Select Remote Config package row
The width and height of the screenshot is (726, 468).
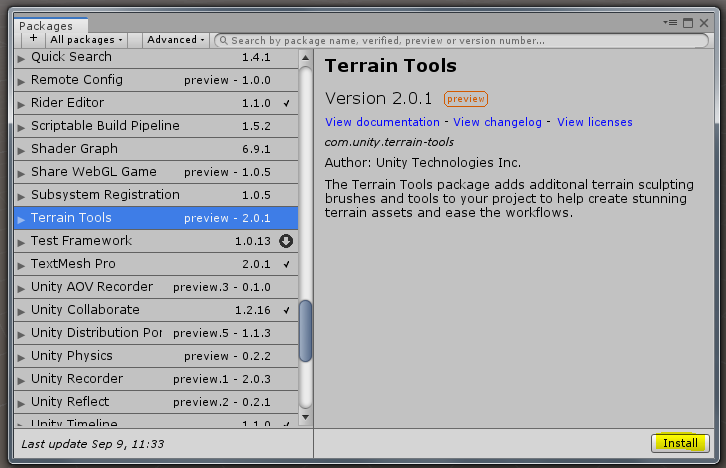[156, 80]
